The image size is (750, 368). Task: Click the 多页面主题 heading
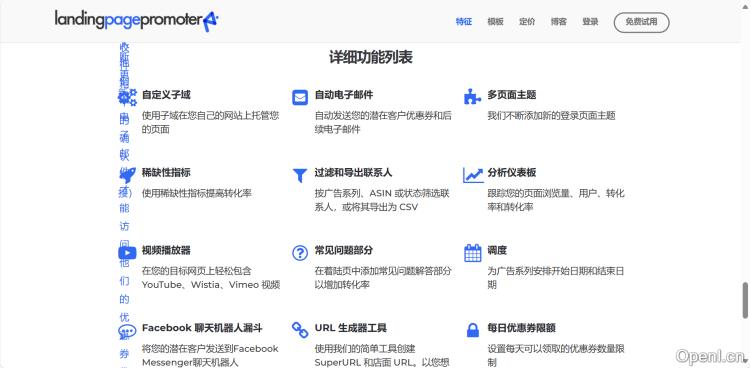click(x=512, y=95)
